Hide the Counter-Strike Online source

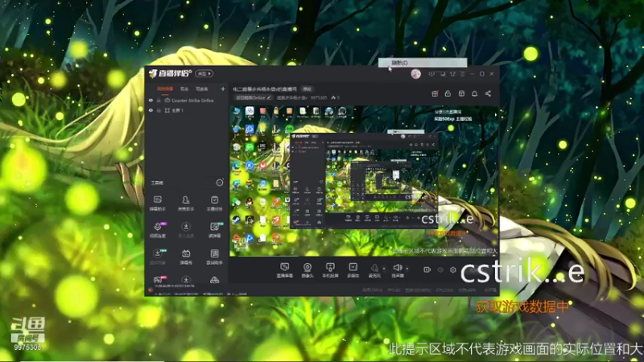click(x=151, y=101)
